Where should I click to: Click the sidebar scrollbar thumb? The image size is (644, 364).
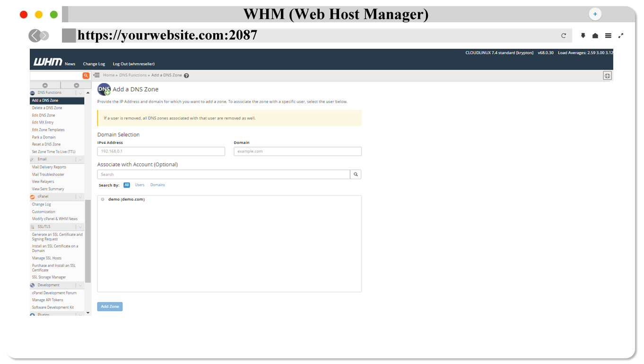(87, 241)
